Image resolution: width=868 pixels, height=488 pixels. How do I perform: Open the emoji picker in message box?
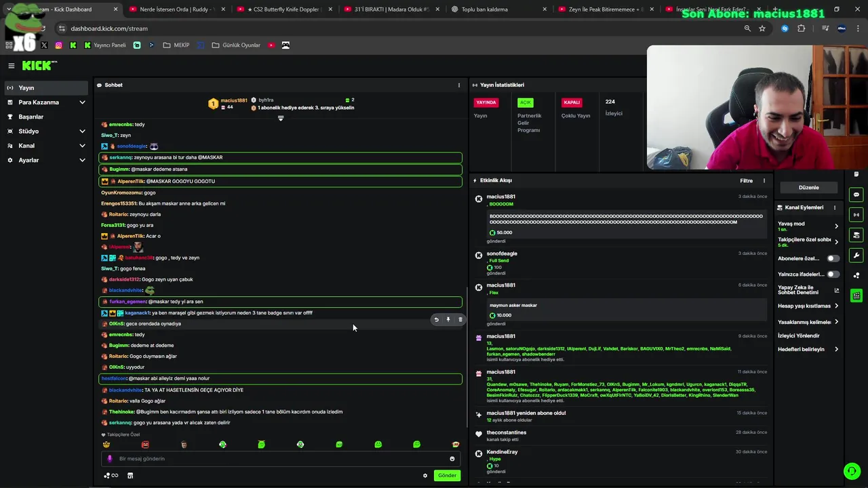point(452,459)
